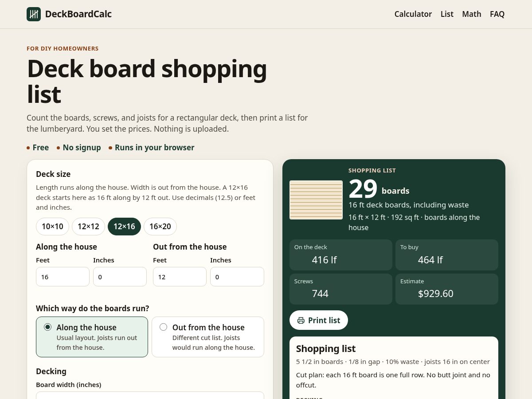Click the Out from the house Inches field
Image resolution: width=532 pixels, height=399 pixels.
tap(237, 277)
